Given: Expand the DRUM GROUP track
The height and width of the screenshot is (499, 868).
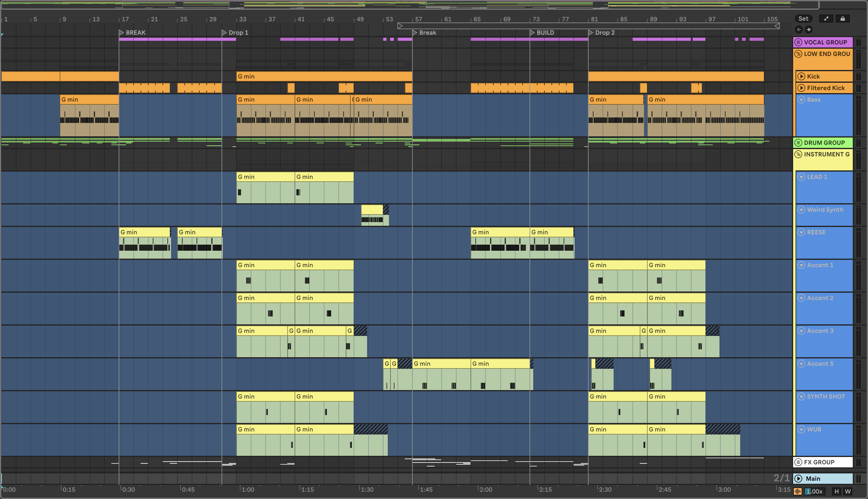Looking at the screenshot, I should 798,143.
